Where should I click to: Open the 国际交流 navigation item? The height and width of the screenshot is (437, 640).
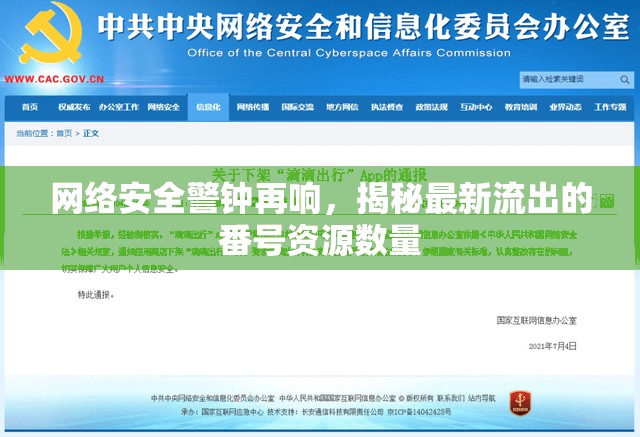pos(297,107)
